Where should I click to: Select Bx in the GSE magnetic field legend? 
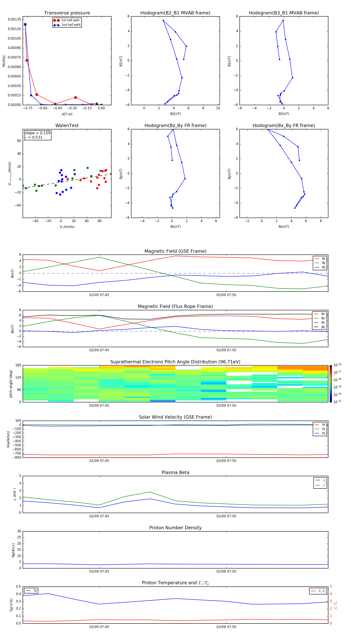[x=320, y=259]
